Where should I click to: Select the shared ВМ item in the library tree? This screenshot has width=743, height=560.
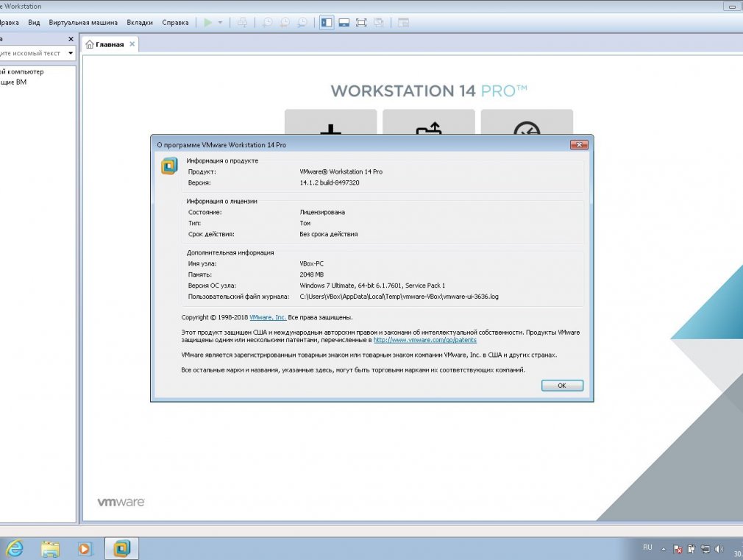(x=13, y=82)
